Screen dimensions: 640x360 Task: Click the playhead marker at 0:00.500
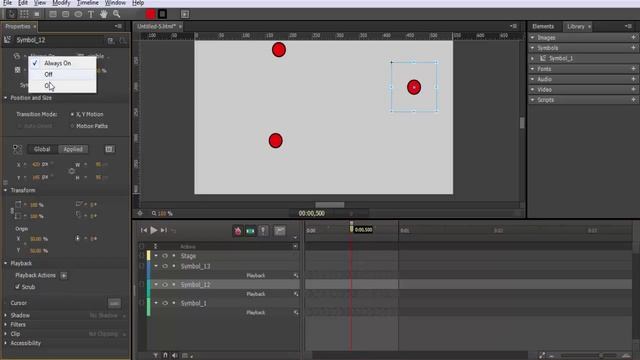tap(351, 228)
